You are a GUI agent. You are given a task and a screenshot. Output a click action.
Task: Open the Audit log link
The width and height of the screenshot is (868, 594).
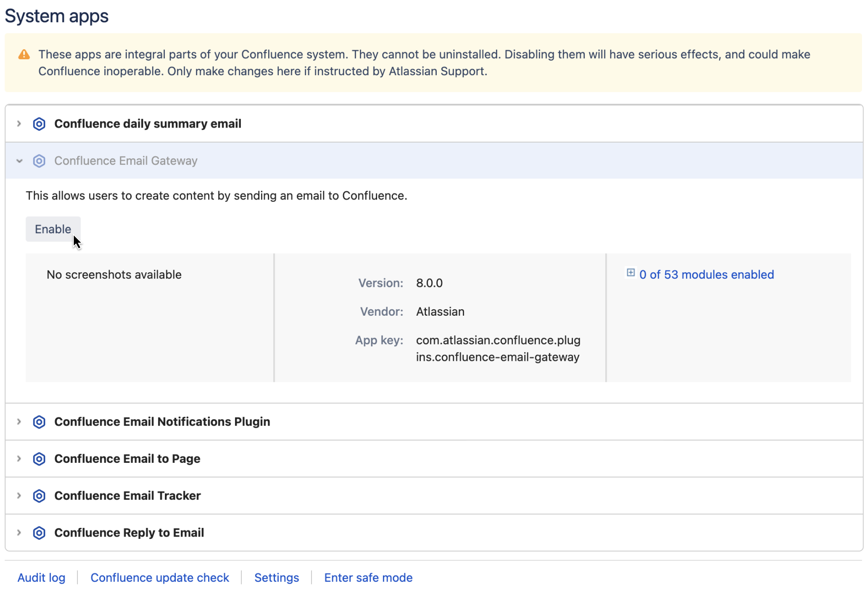41,578
